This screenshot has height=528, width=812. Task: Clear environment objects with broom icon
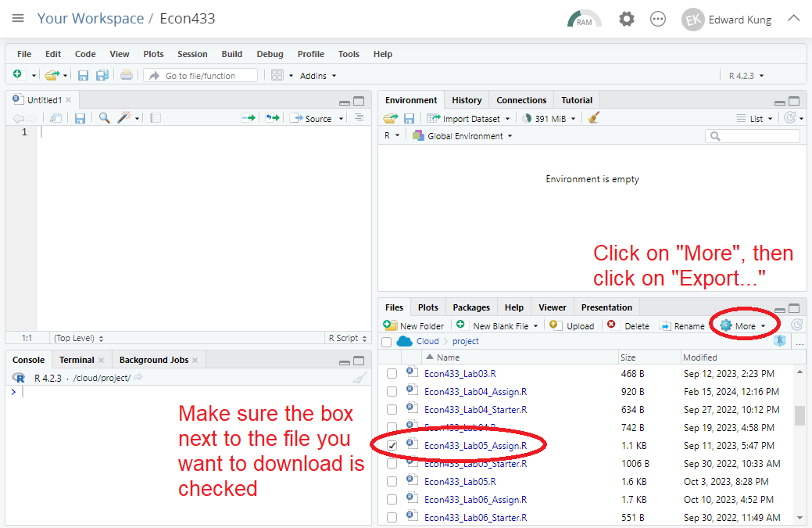[594, 118]
